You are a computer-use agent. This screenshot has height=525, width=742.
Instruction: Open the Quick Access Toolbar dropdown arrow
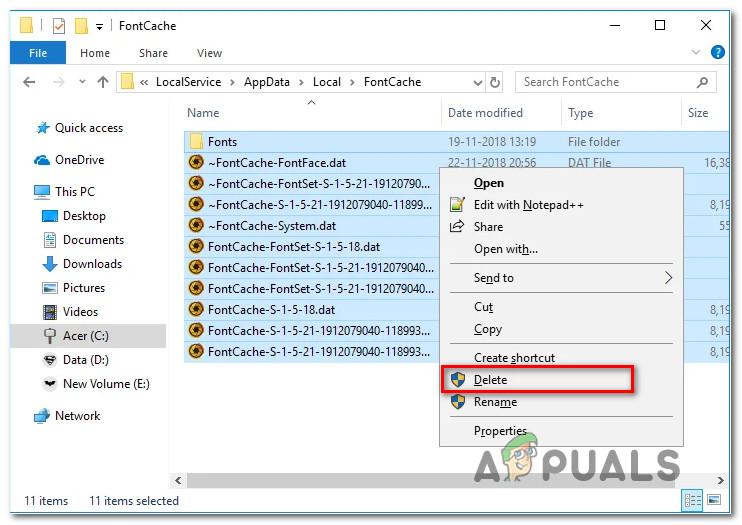pos(99,27)
